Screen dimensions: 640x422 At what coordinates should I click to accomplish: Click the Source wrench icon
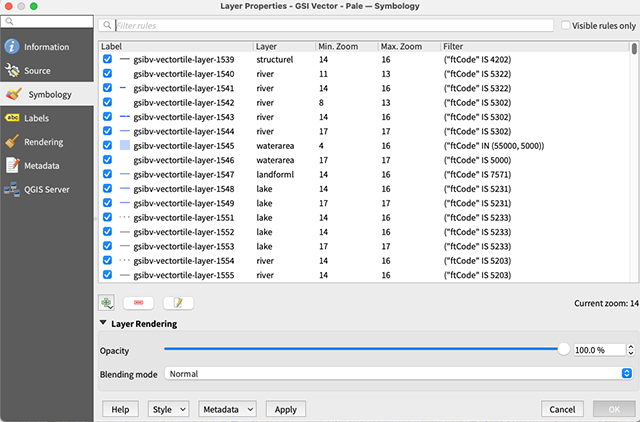[12, 71]
